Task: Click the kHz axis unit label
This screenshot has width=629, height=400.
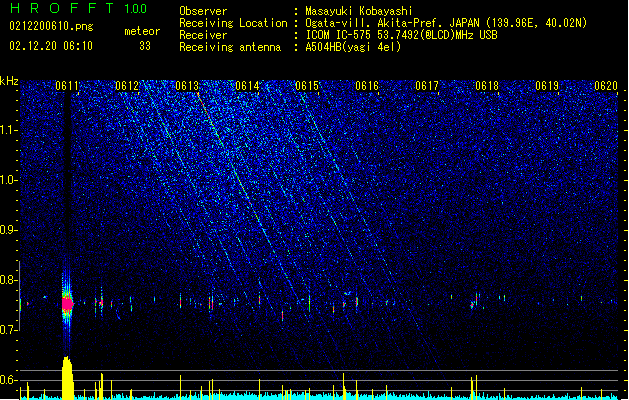Action: [9, 81]
